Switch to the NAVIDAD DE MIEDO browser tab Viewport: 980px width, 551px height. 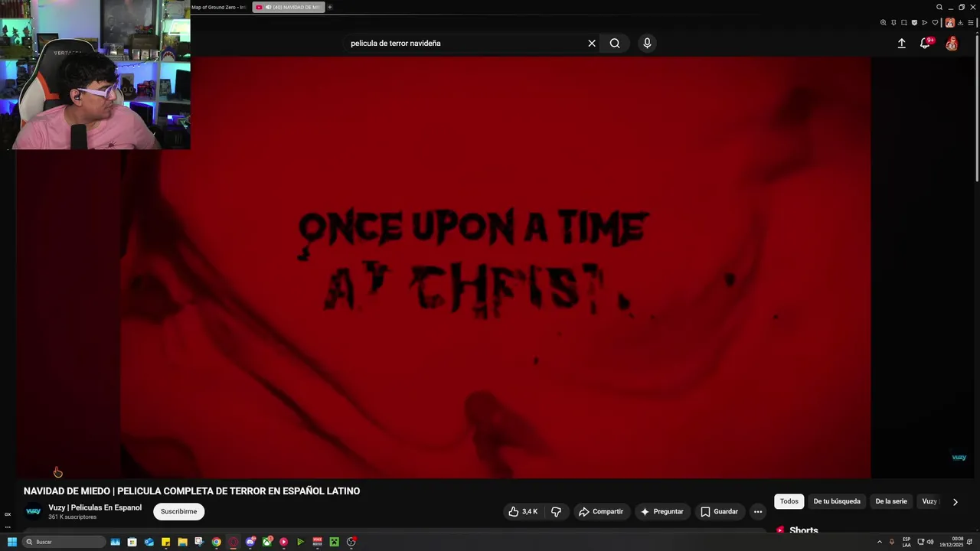(x=289, y=7)
